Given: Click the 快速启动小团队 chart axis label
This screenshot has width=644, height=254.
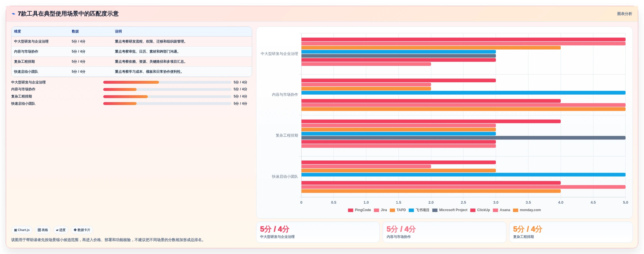Looking at the screenshot, I should (x=285, y=177).
